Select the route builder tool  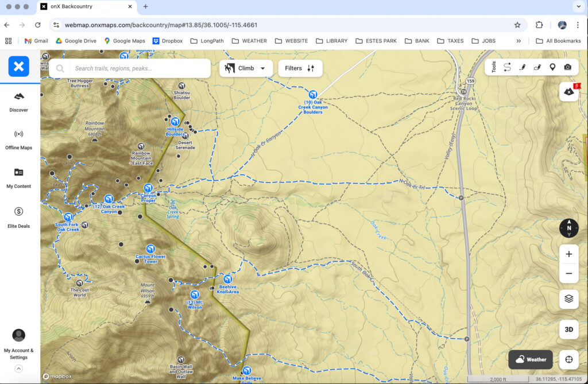507,67
